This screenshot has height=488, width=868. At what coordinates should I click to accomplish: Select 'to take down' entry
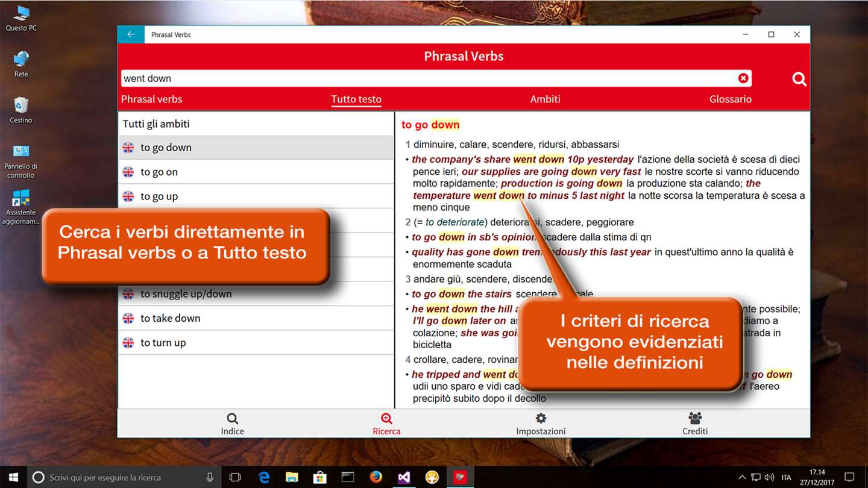tap(256, 318)
